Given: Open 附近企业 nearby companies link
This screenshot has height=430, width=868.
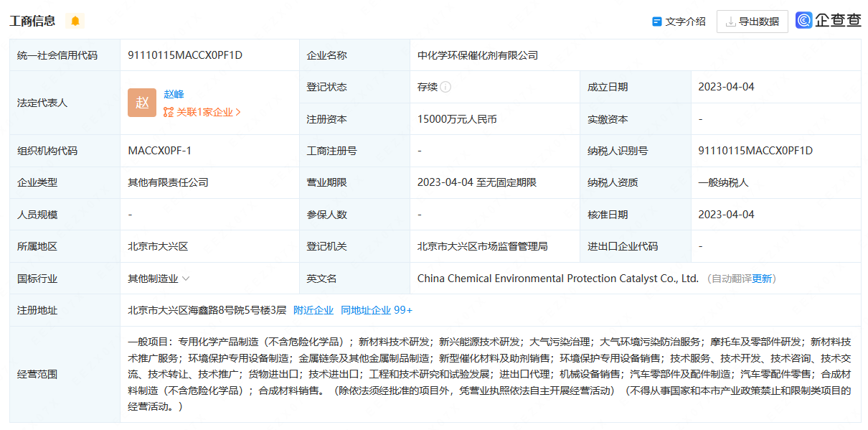Looking at the screenshot, I should click(313, 310).
